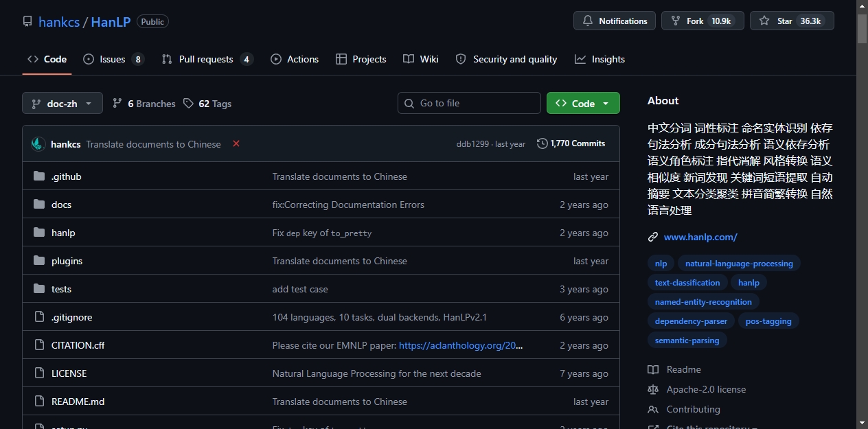Open commit hash ddb1299
868x429 pixels.
[x=472, y=144]
